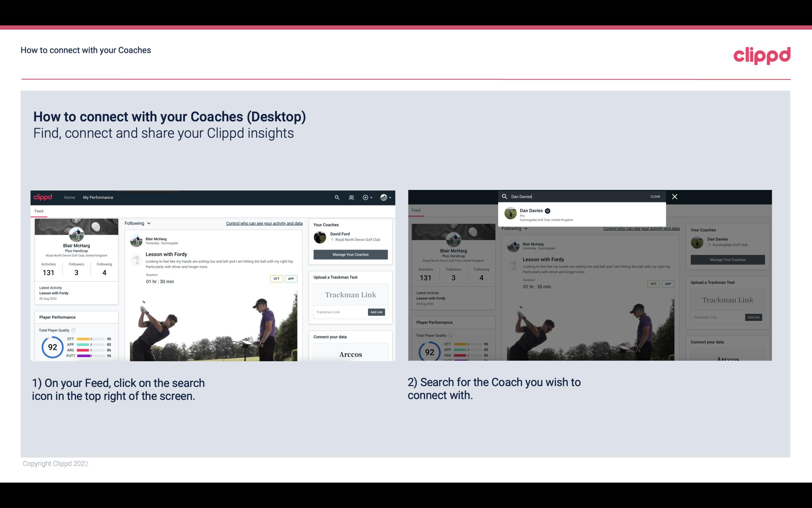Click the clear search button in search bar
This screenshot has height=508, width=812.
click(655, 196)
